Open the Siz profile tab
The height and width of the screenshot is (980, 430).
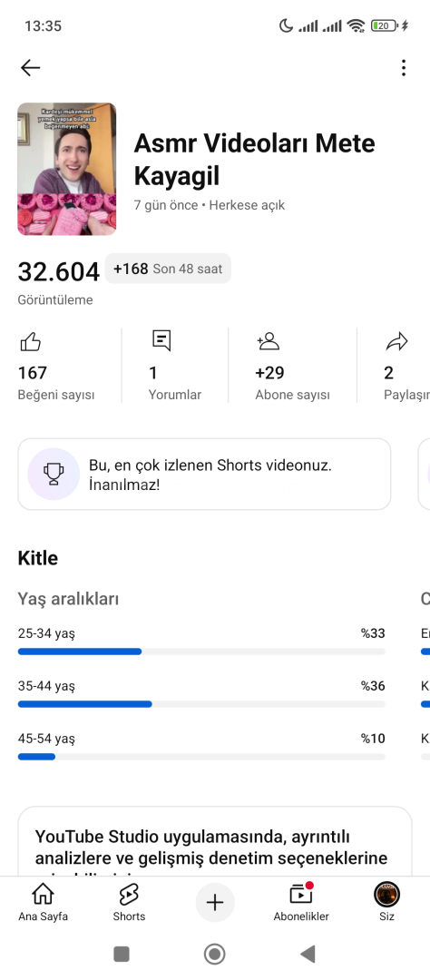coord(386,903)
